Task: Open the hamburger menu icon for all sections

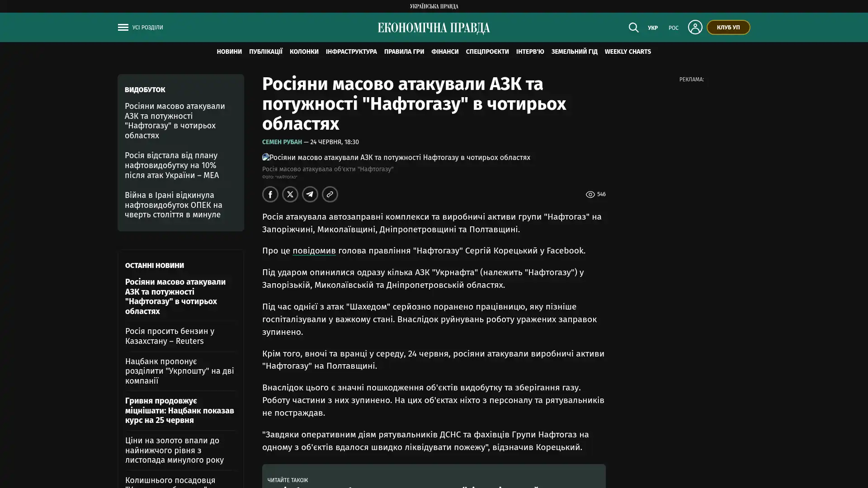Action: (x=123, y=28)
